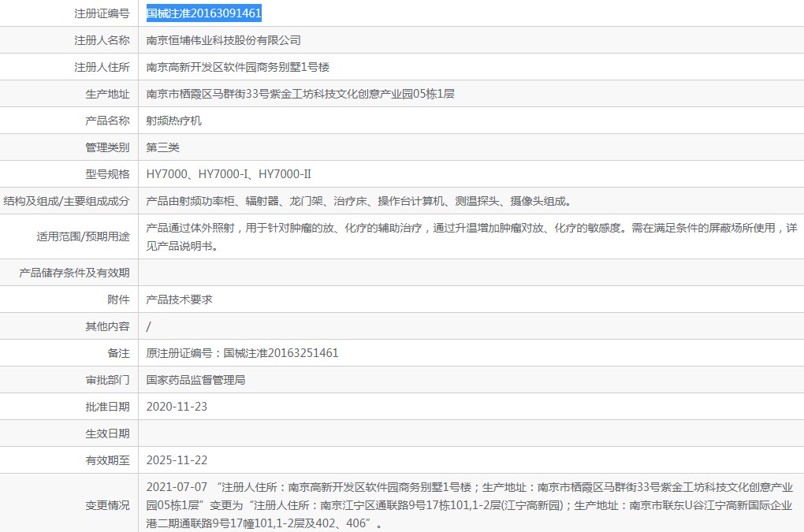
Task: Click the 产品储存条件及有效期 label
Action: point(74,273)
